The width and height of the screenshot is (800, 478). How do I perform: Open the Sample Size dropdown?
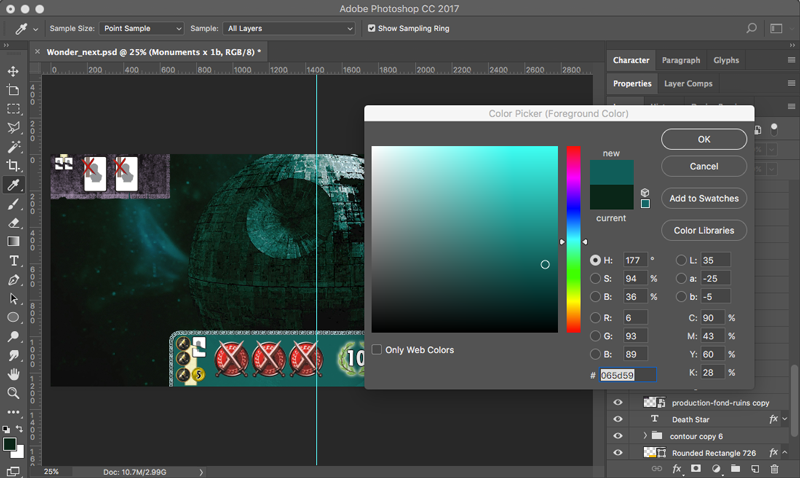pyautogui.click(x=141, y=29)
